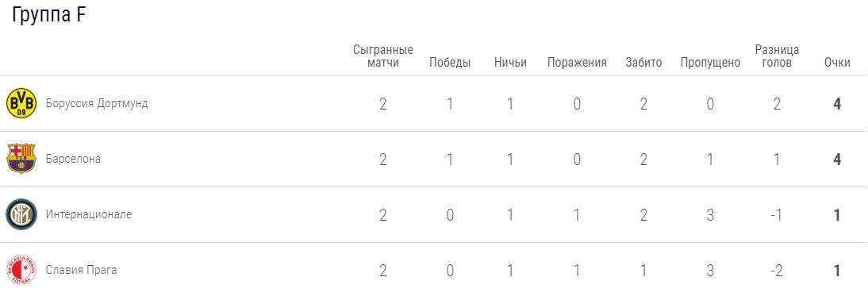The image size is (868, 304).
Task: Click the Internazionale club logo
Action: click(21, 214)
